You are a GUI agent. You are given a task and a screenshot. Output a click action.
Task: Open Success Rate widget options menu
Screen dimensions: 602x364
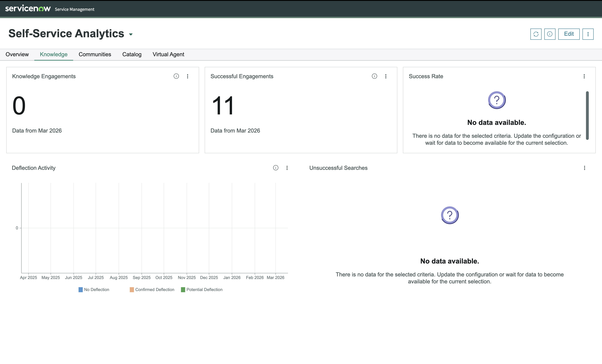pyautogui.click(x=584, y=76)
